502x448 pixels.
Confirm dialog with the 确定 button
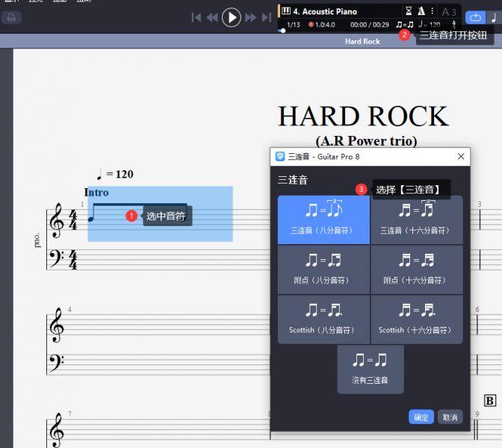(421, 417)
